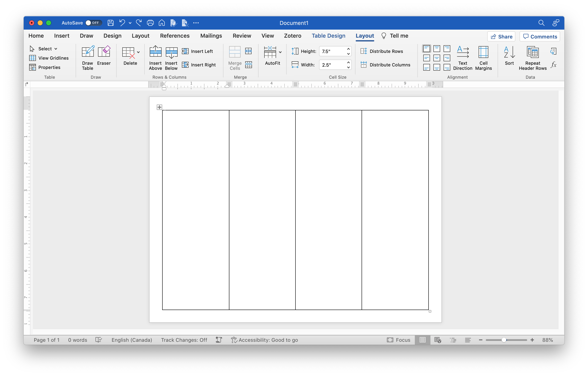The image size is (588, 376).
Task: Enable Track Changes in status bar
Action: (183, 339)
